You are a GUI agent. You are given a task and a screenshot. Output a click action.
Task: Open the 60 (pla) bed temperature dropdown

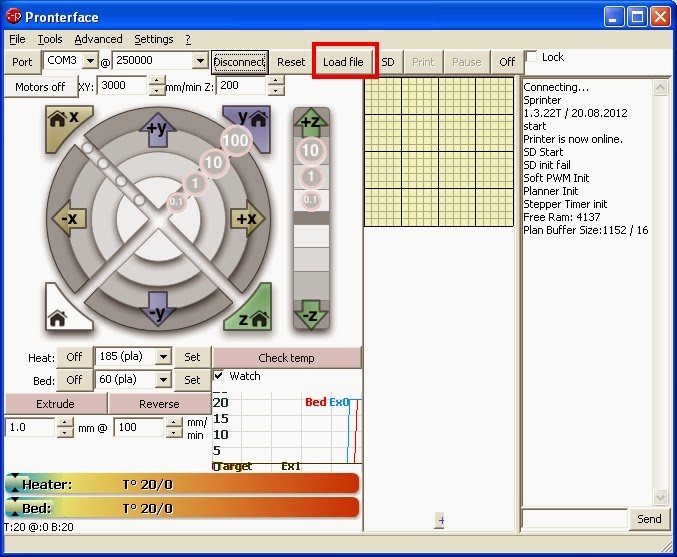[x=163, y=380]
